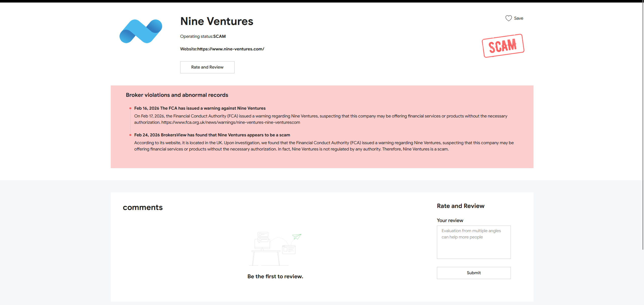This screenshot has width=644, height=305.
Task: Select the Nine Ventures page title
Action: (x=216, y=21)
